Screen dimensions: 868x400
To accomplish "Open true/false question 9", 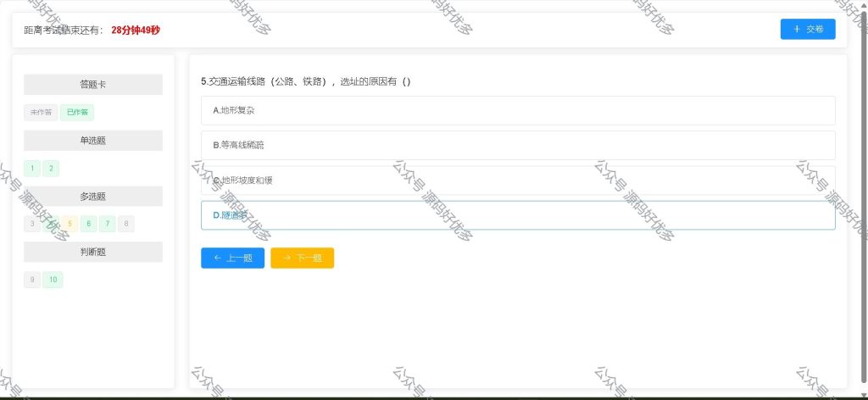I will coord(32,280).
